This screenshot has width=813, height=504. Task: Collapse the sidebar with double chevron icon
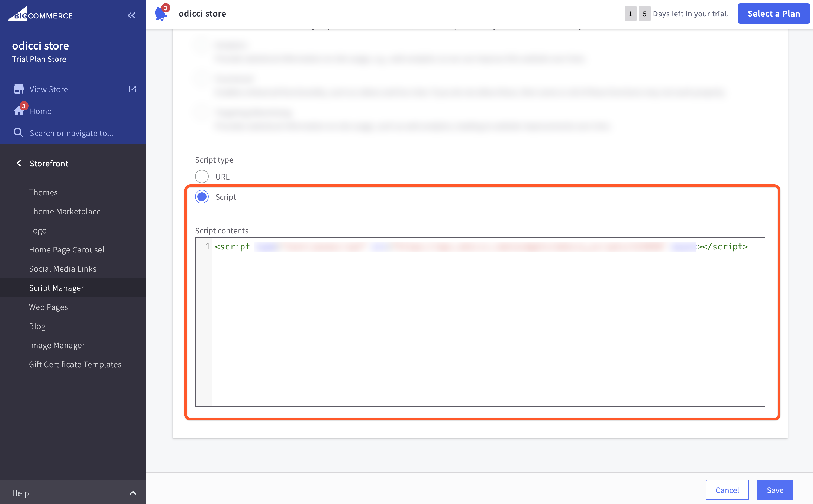click(x=132, y=15)
